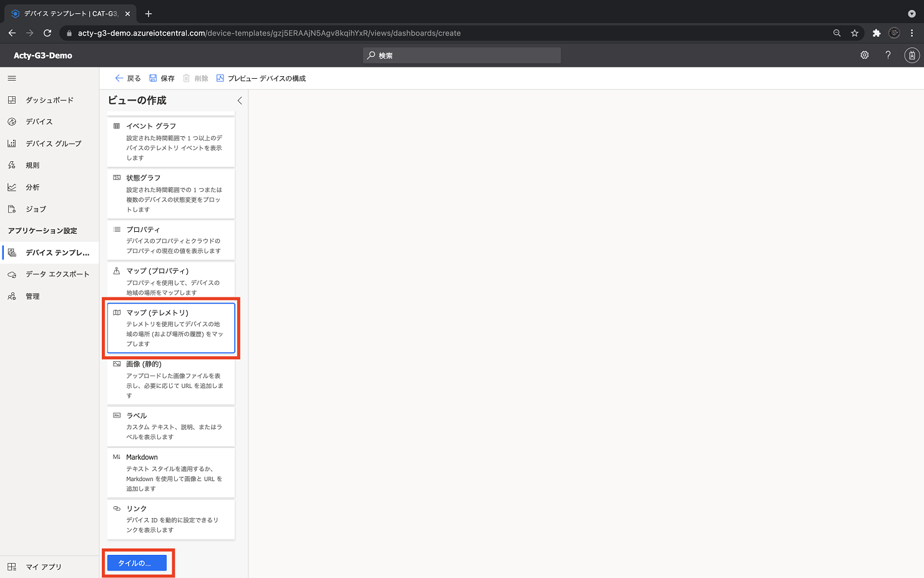This screenshot has height=578, width=924.
Task: Open a new browser tab
Action: (x=149, y=14)
